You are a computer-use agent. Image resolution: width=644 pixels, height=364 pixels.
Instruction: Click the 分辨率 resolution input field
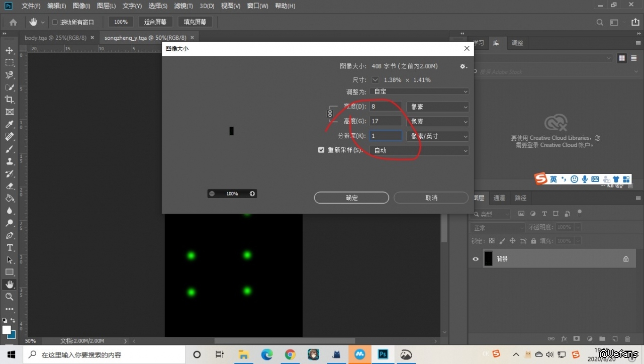(386, 136)
